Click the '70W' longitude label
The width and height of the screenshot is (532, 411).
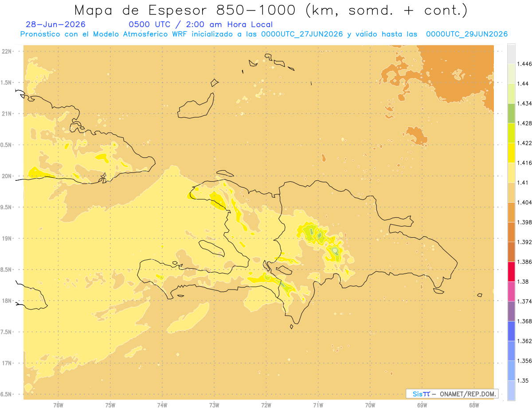(x=370, y=405)
